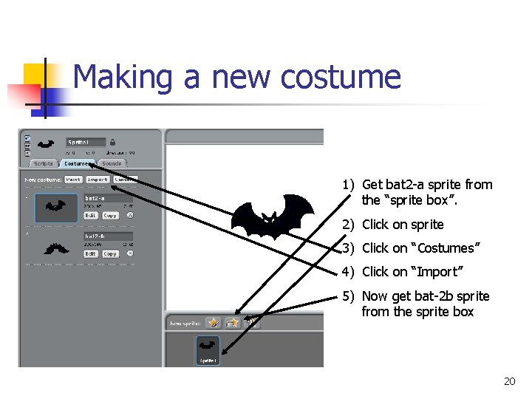The width and height of the screenshot is (532, 399).
Task: Toggle the sprite lock icon
Action: [112, 142]
